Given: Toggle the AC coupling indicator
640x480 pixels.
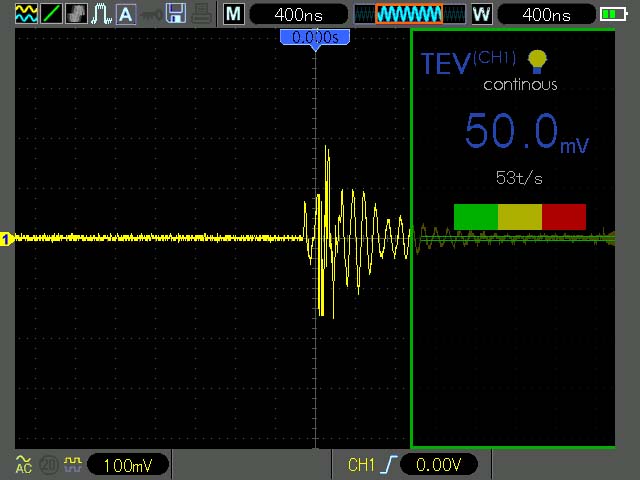Looking at the screenshot, I should click(x=24, y=464).
